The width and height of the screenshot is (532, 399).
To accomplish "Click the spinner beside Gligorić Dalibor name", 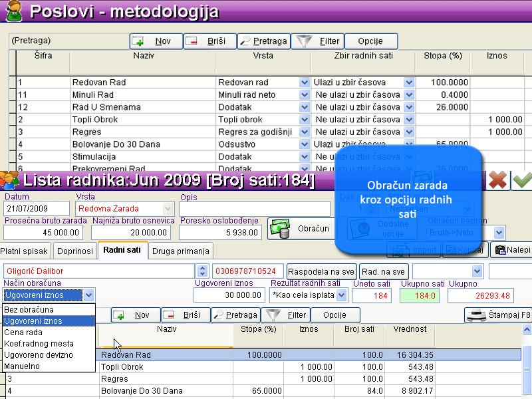I will [202, 271].
